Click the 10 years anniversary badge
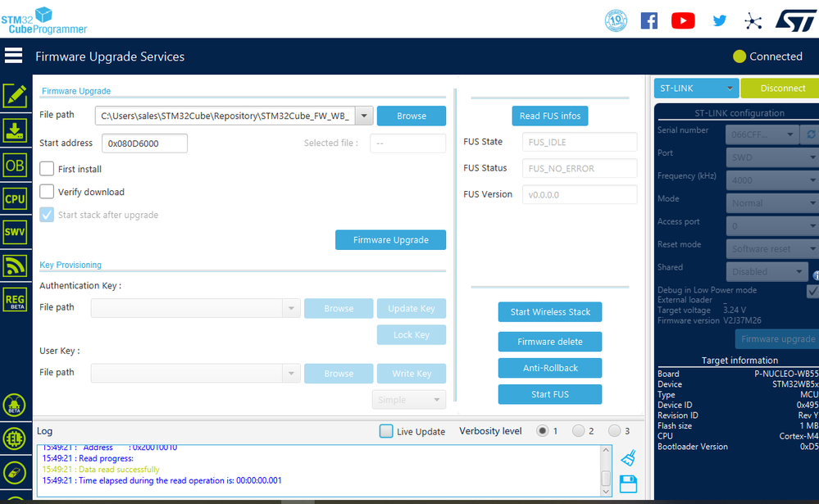 click(x=616, y=20)
